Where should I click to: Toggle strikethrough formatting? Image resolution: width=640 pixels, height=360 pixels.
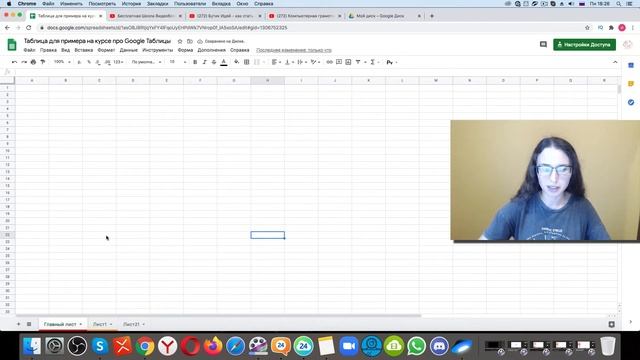(213, 62)
